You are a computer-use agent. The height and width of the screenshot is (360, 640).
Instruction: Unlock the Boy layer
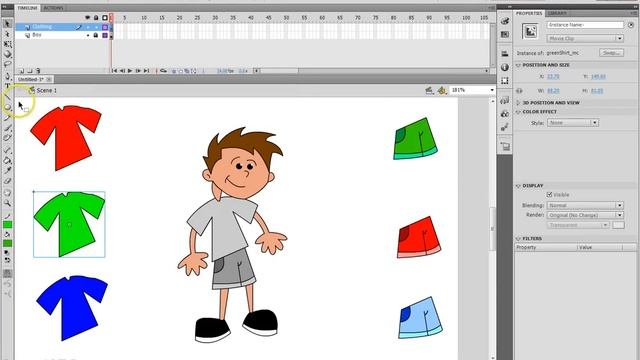(96, 36)
